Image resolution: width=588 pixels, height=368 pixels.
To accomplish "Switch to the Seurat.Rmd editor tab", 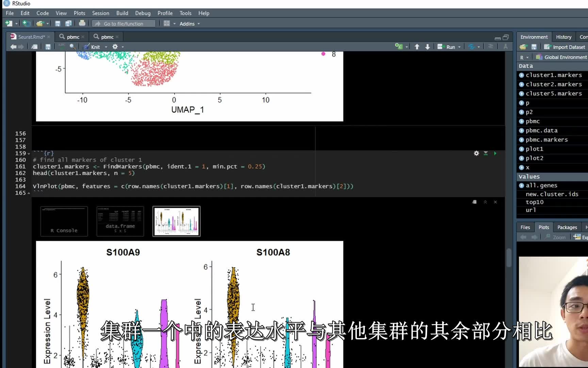I will click(x=31, y=37).
